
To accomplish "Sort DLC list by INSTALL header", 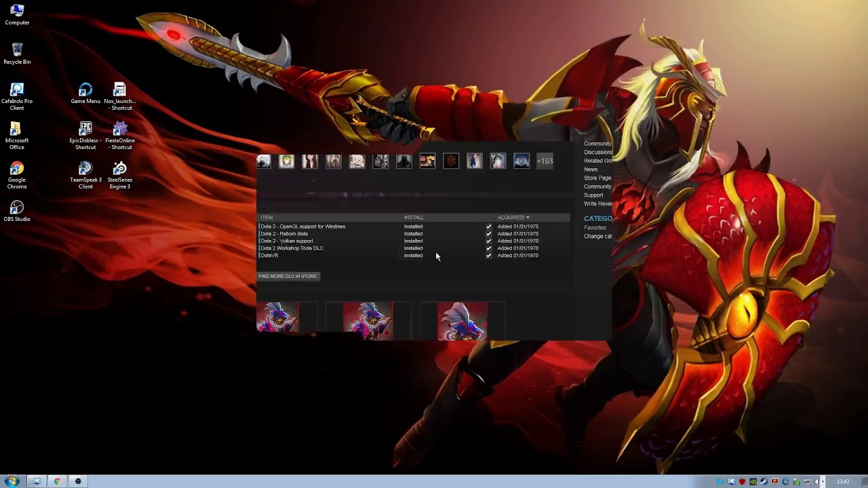I will [414, 218].
